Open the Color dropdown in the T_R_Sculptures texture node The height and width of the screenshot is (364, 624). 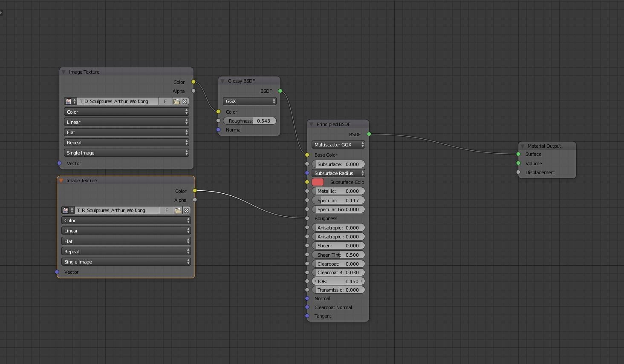click(126, 221)
